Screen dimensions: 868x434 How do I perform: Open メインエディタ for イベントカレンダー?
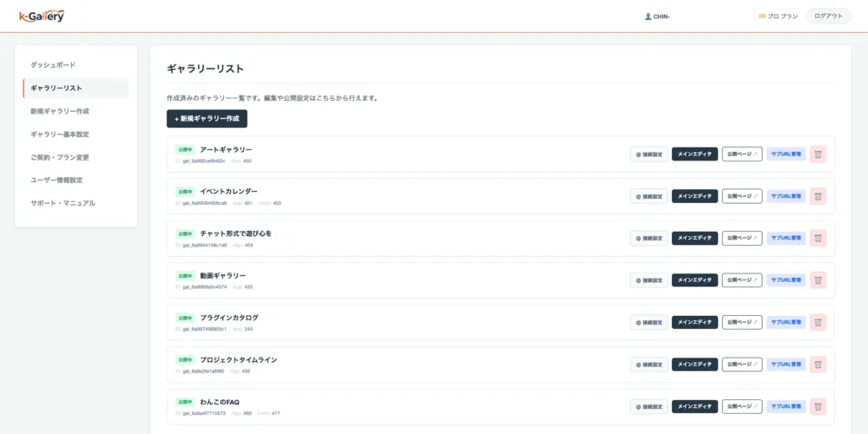tap(694, 196)
